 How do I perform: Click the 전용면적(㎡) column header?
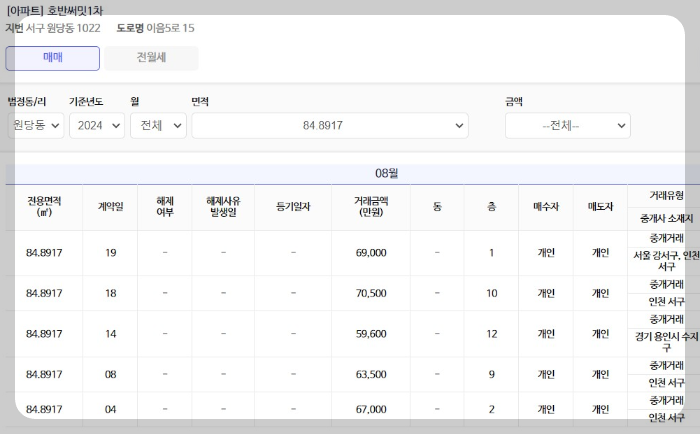point(44,207)
